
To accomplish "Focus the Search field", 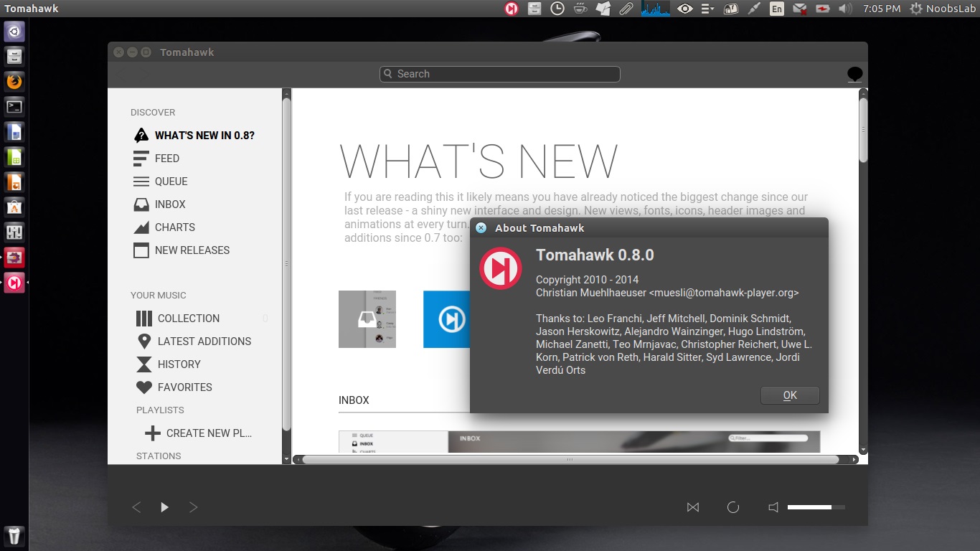I will tap(500, 74).
